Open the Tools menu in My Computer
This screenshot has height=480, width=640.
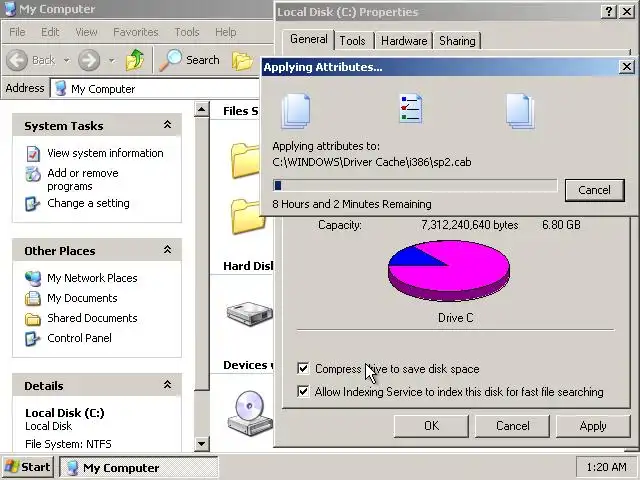click(x=187, y=32)
